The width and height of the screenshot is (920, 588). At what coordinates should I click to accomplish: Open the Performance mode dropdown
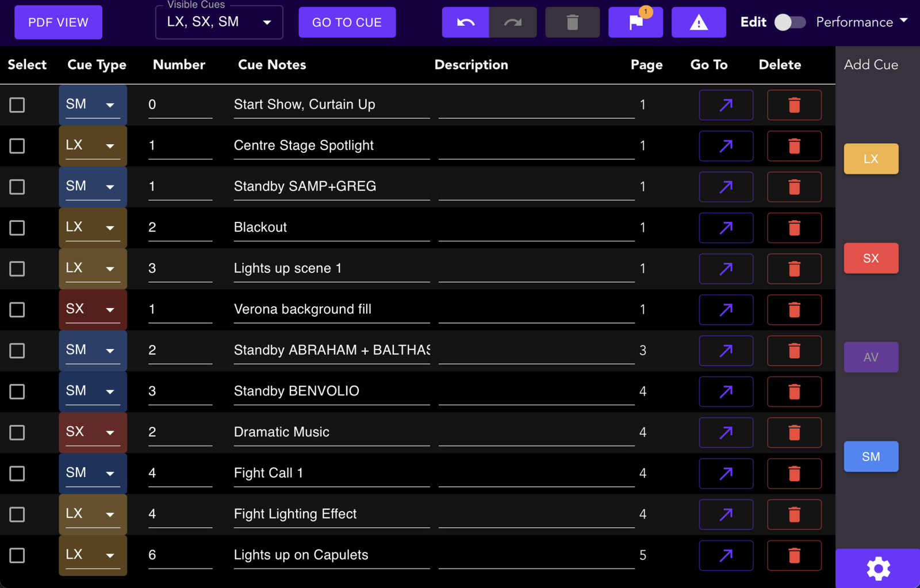coord(861,22)
